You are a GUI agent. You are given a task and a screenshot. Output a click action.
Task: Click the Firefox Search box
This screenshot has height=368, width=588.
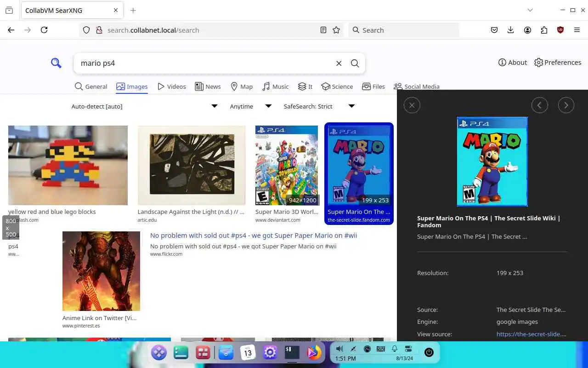point(404,30)
